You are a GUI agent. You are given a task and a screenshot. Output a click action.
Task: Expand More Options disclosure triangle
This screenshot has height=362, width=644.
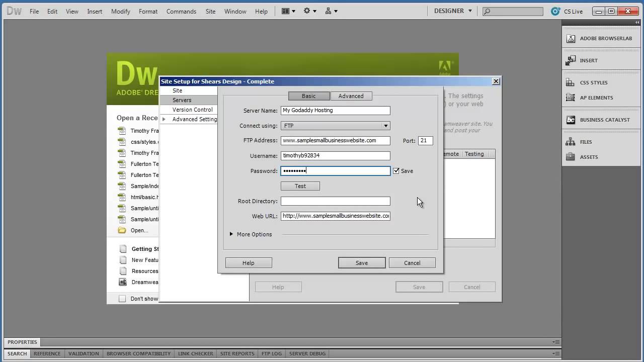click(231, 234)
